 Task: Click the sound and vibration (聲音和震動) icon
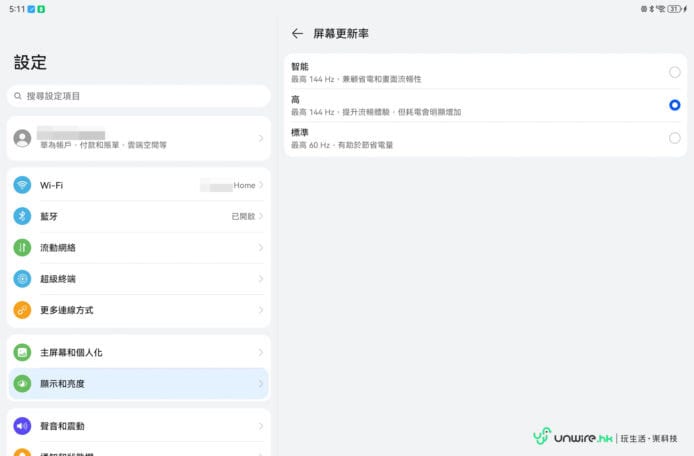tap(22, 426)
